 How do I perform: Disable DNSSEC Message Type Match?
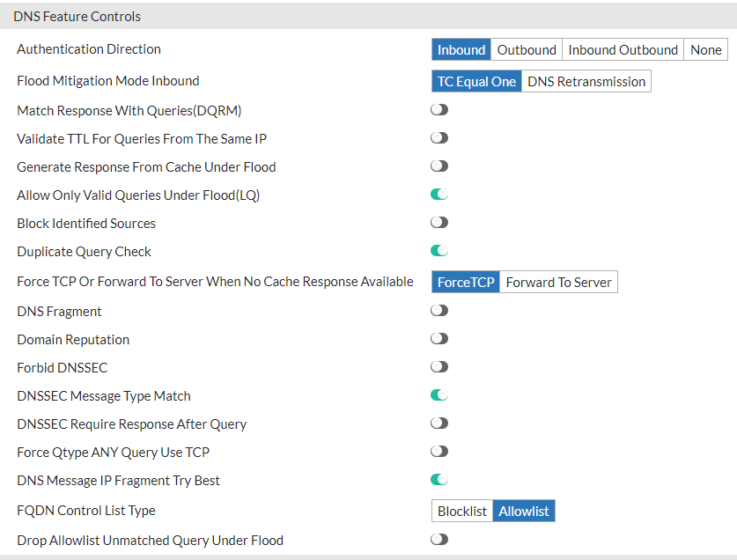pyautogui.click(x=439, y=395)
